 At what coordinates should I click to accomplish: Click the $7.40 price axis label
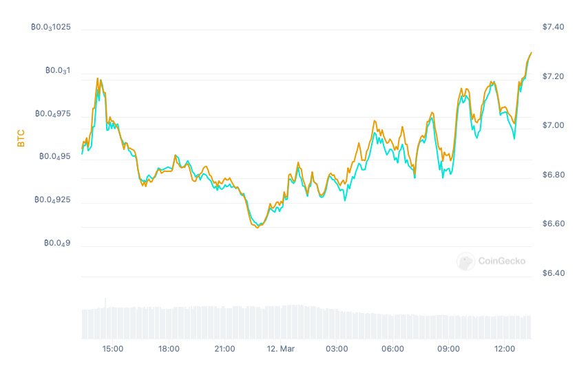coord(554,27)
